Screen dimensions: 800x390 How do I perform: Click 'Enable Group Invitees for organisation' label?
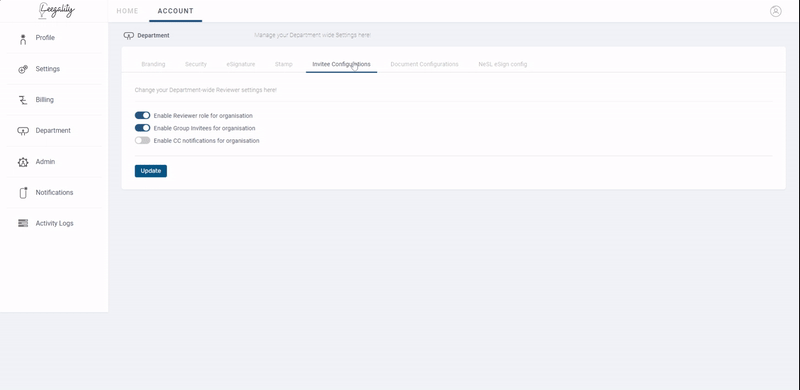point(205,129)
